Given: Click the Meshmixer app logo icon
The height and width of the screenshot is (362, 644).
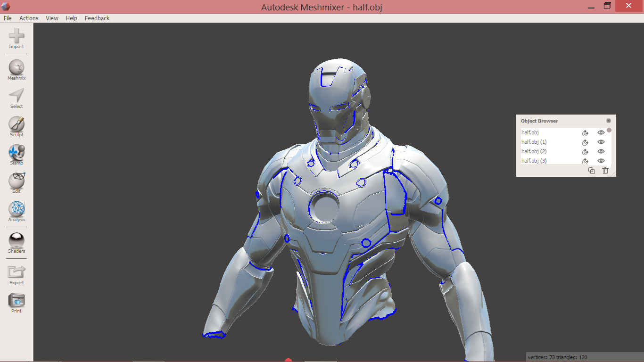Looking at the screenshot, I should [6, 7].
